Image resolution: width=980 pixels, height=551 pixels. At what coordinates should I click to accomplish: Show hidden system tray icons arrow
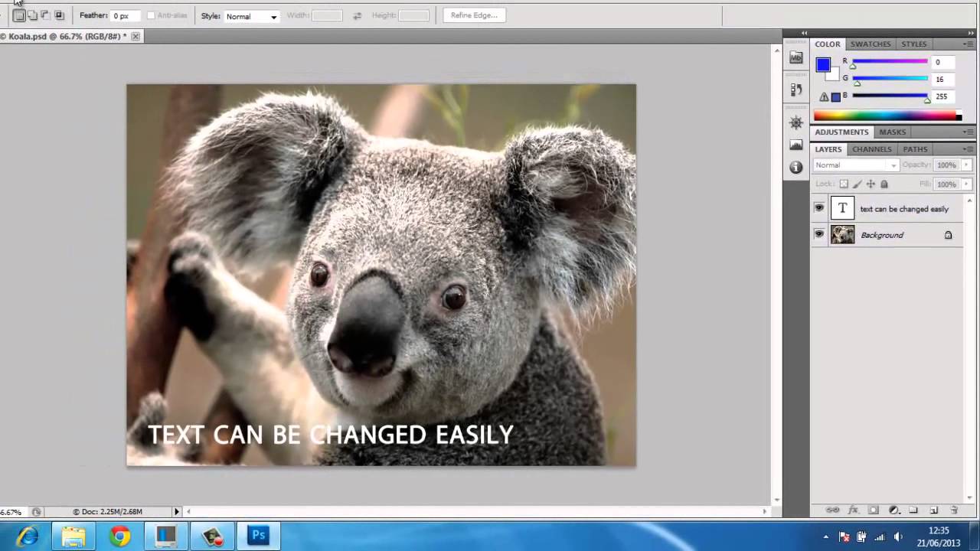pyautogui.click(x=825, y=537)
